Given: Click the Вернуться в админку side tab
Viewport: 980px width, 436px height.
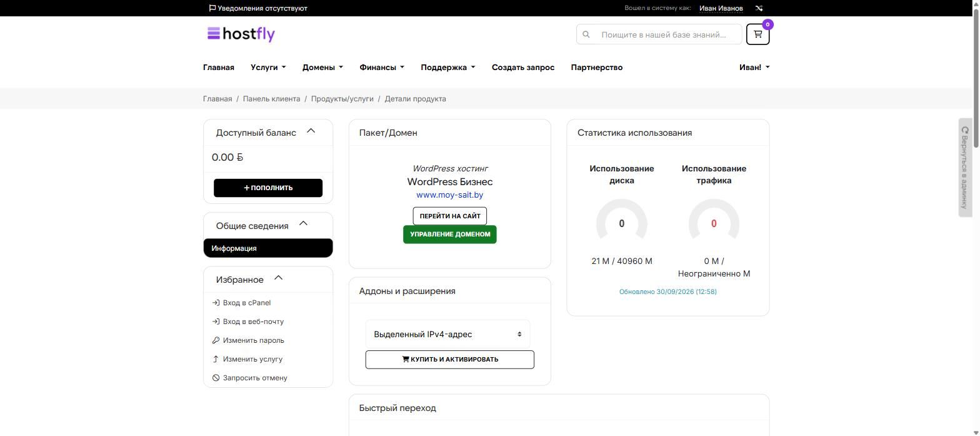Looking at the screenshot, I should pos(965,168).
